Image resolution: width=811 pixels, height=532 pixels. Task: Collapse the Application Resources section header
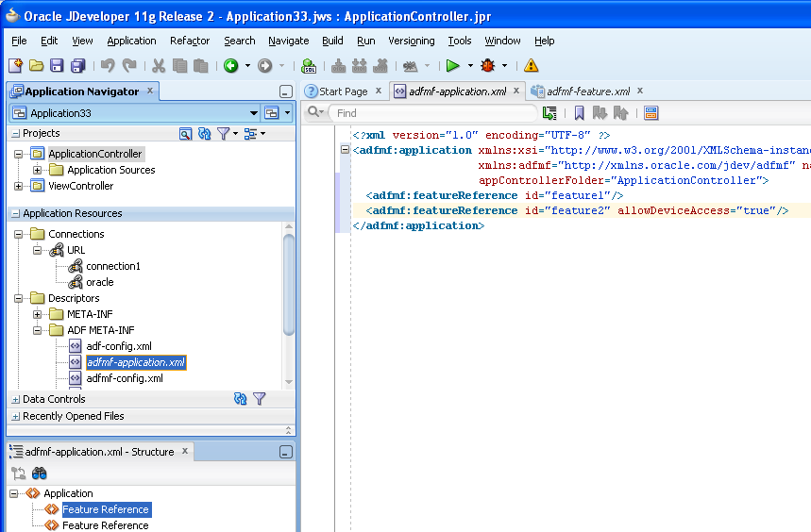pyautogui.click(x=15, y=213)
